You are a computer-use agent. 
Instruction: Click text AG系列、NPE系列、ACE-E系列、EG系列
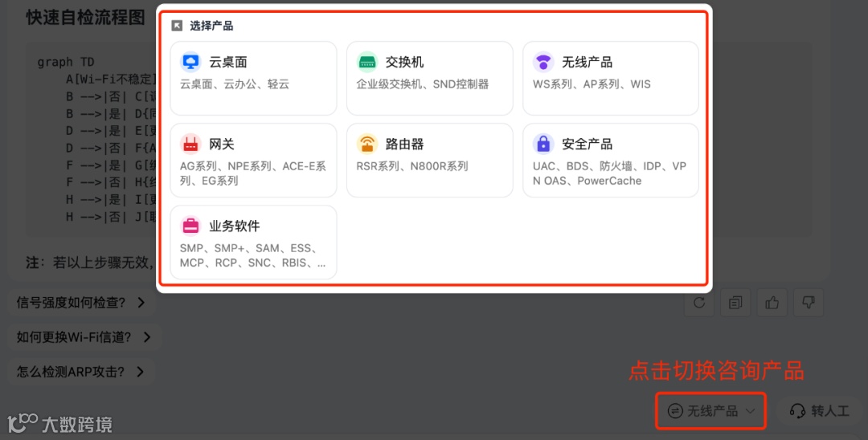[x=253, y=173]
